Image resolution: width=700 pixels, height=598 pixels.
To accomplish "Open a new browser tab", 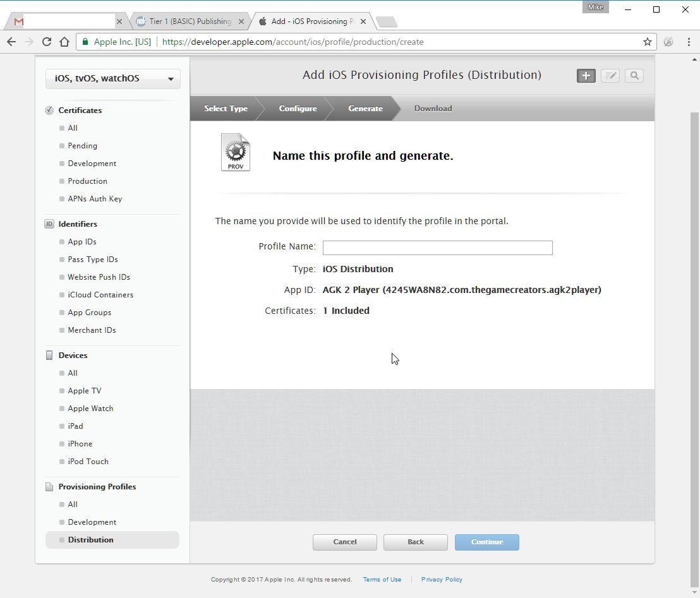I will coord(387,22).
